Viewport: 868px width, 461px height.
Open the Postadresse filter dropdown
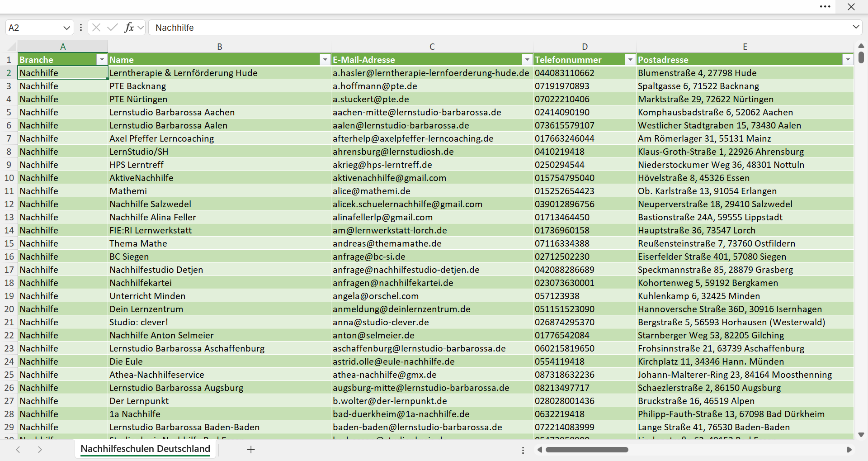[x=848, y=60]
